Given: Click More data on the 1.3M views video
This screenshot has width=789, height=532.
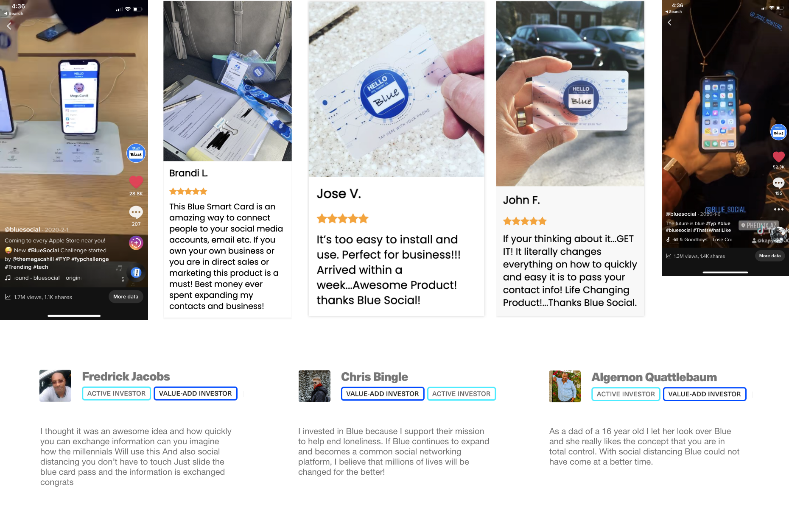Looking at the screenshot, I should 769,256.
